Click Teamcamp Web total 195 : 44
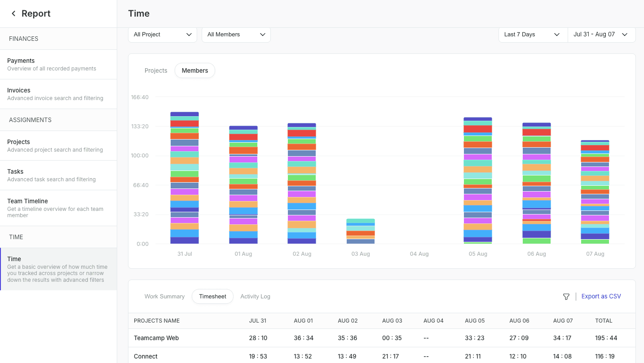 (x=606, y=338)
